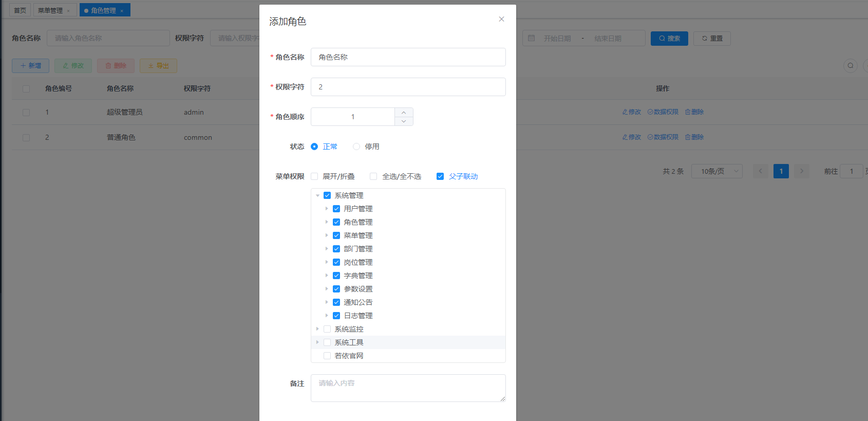Check the 普通角色 row checkbox
The height and width of the screenshot is (421, 868).
(x=26, y=138)
